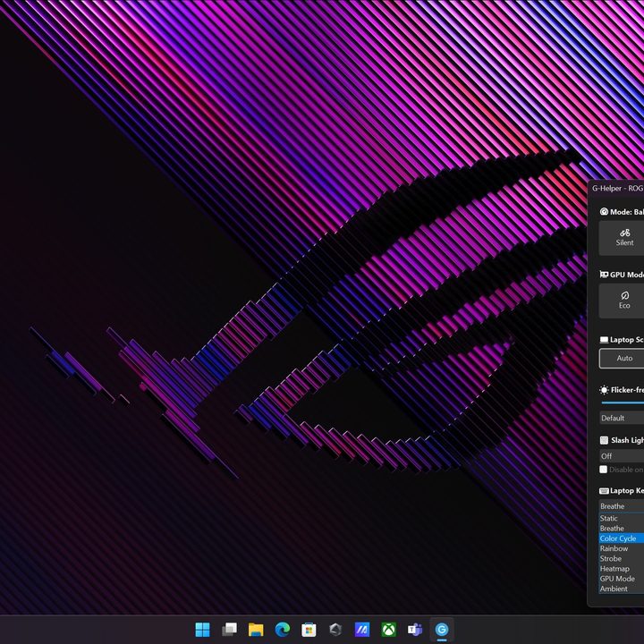Choose Ambient keyboard lighting effect
The height and width of the screenshot is (644, 644).
[622, 589]
